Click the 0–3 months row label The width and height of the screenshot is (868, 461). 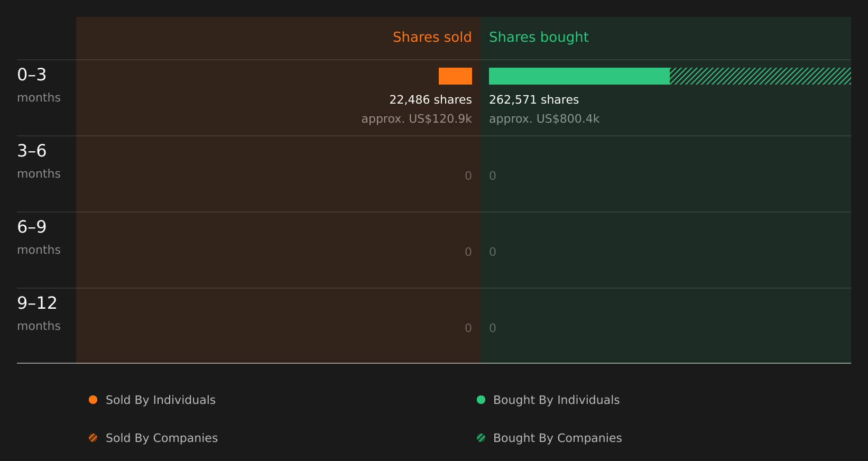click(39, 85)
